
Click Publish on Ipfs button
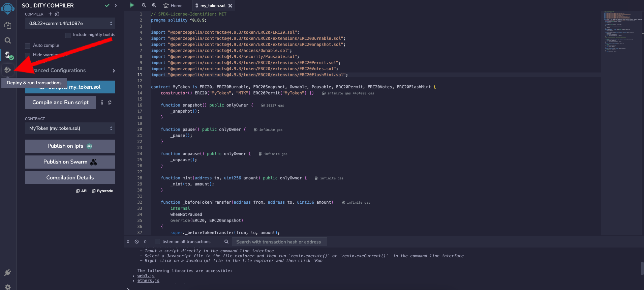70,146
